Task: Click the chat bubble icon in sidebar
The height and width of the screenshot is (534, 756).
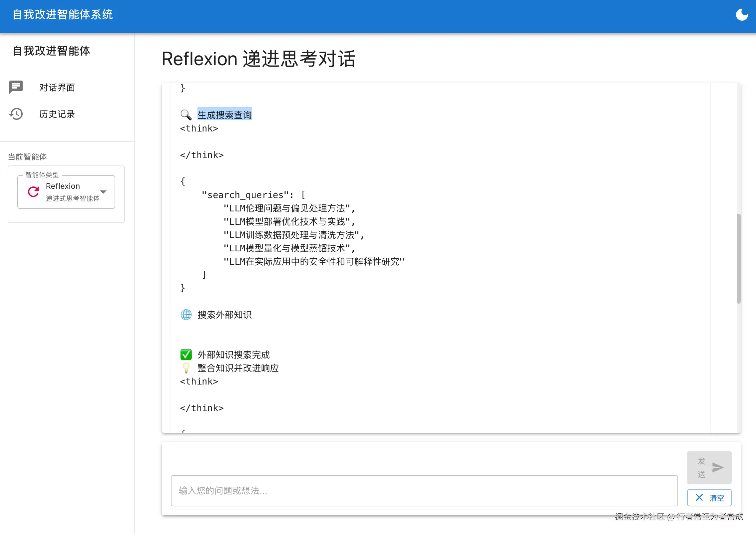Action: tap(16, 87)
